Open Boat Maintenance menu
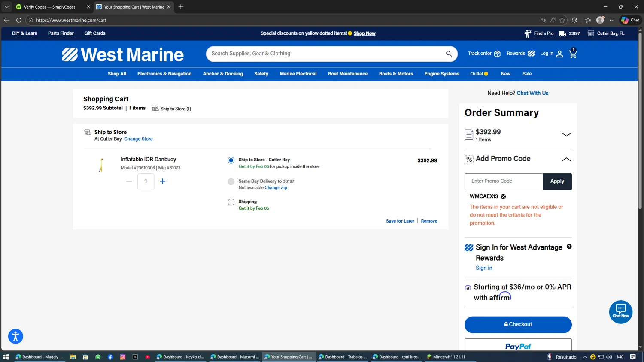 pyautogui.click(x=348, y=74)
